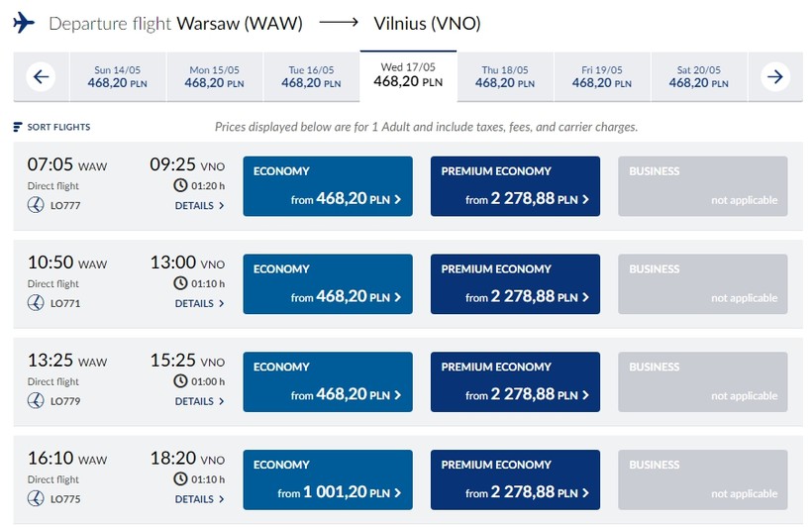The image size is (812, 527).
Task: Choose Premium Economy for the 10:50 flight
Action: pos(515,284)
